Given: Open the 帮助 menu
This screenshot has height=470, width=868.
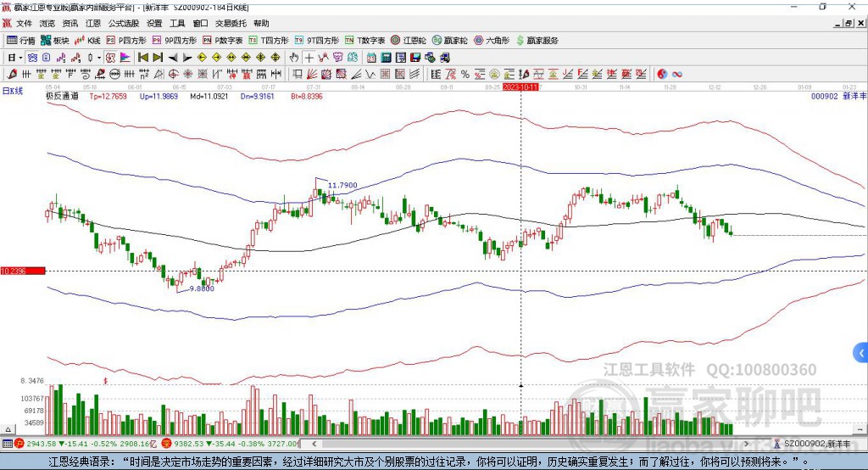Looking at the screenshot, I should pos(261,23).
